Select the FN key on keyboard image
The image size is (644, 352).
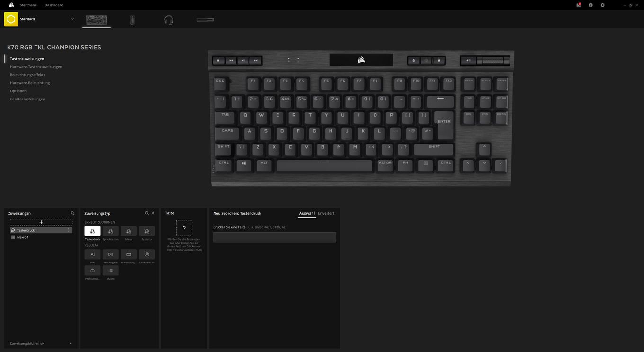[405, 165]
